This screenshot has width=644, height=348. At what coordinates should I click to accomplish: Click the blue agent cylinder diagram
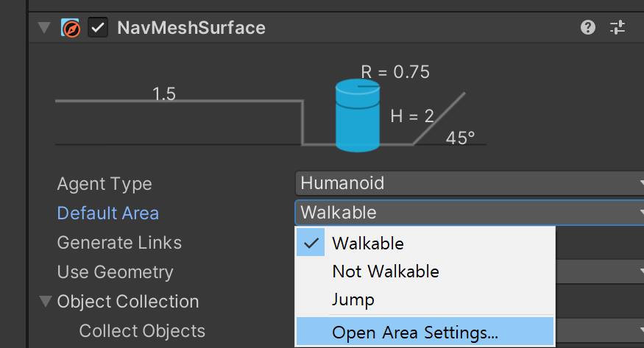click(358, 115)
